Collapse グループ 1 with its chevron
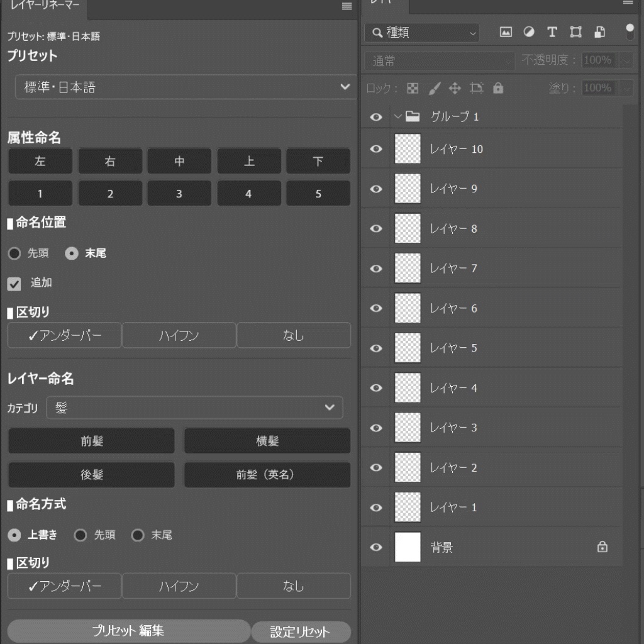644x644 pixels. pos(397,116)
